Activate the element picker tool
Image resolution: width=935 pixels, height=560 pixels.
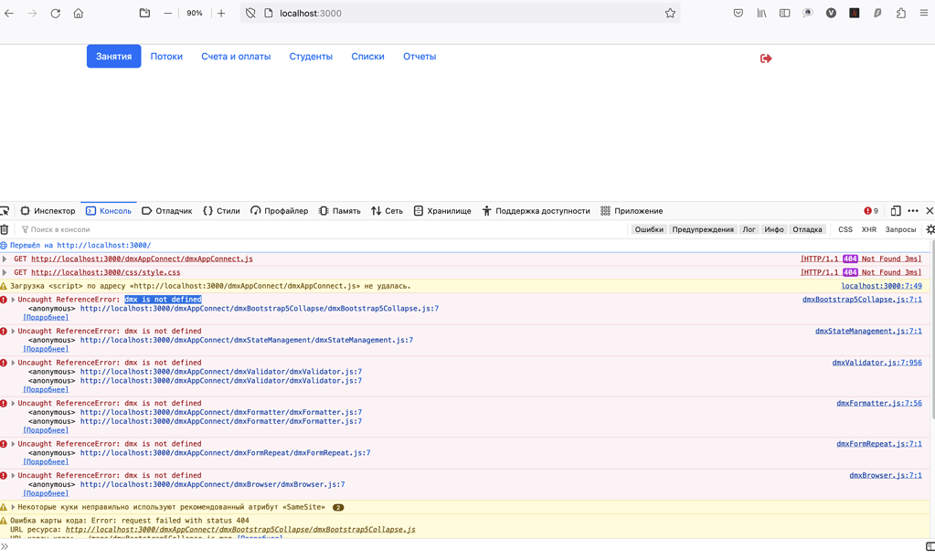click(x=5, y=211)
